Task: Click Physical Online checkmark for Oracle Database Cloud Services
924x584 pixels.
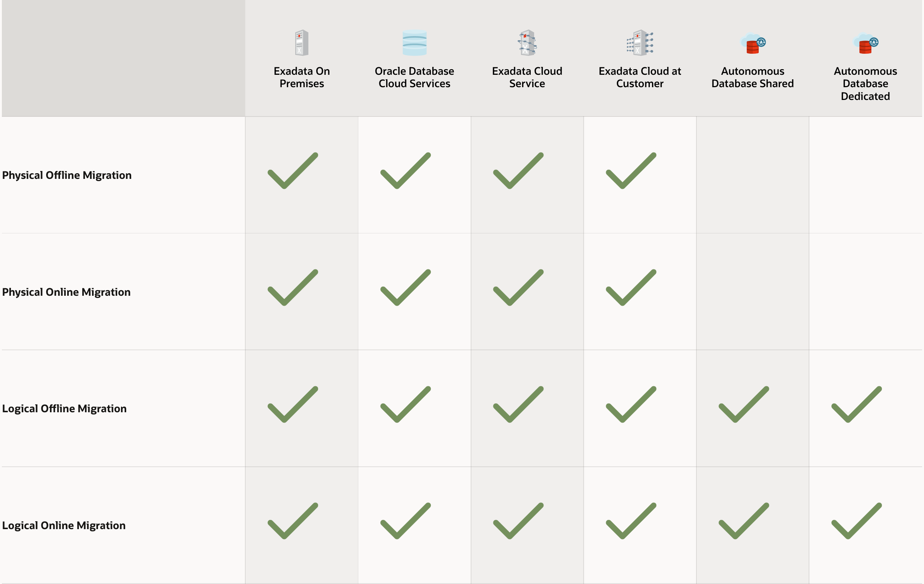Action: point(406,287)
